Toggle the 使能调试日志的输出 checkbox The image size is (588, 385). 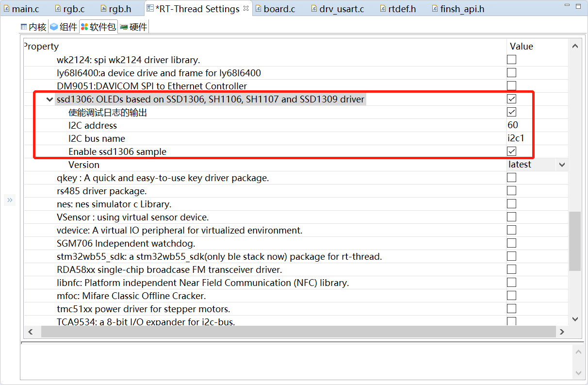click(511, 112)
